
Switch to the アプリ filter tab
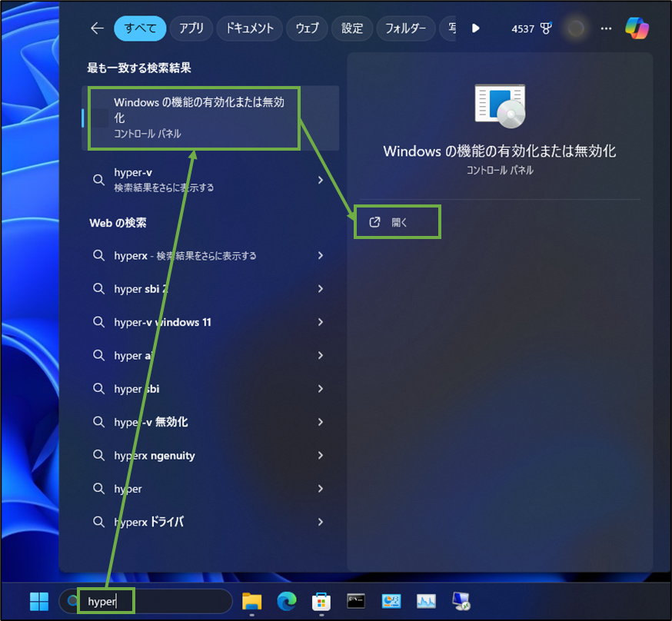tap(191, 28)
